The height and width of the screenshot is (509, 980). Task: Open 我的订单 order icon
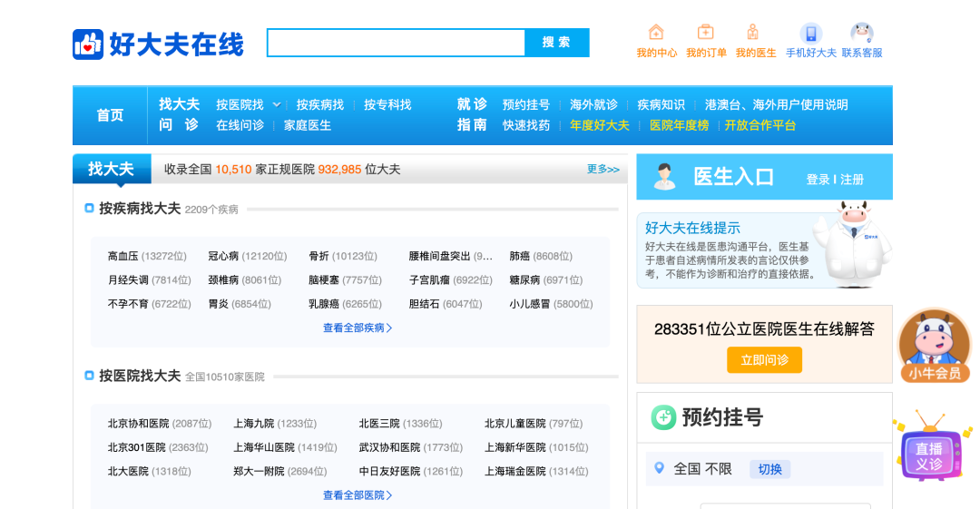point(705,33)
